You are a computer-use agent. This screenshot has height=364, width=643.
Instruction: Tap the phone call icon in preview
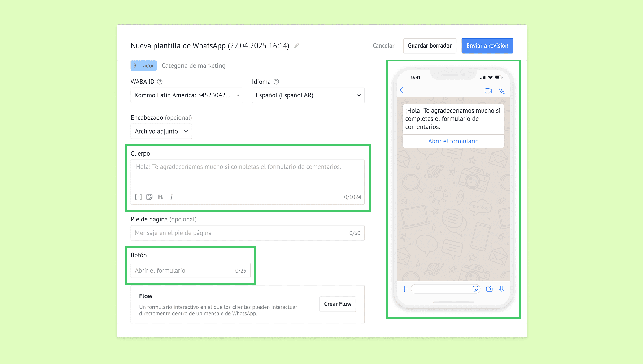(x=502, y=91)
